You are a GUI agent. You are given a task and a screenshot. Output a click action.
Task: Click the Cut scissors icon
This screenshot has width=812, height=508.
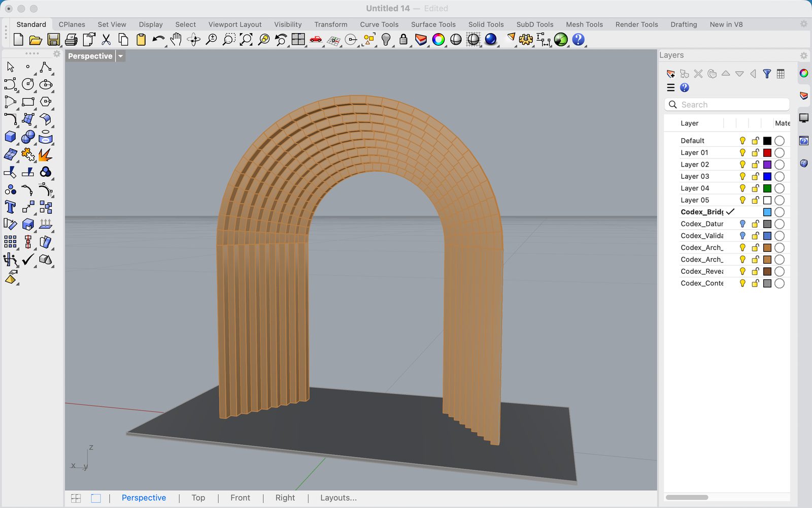point(106,40)
